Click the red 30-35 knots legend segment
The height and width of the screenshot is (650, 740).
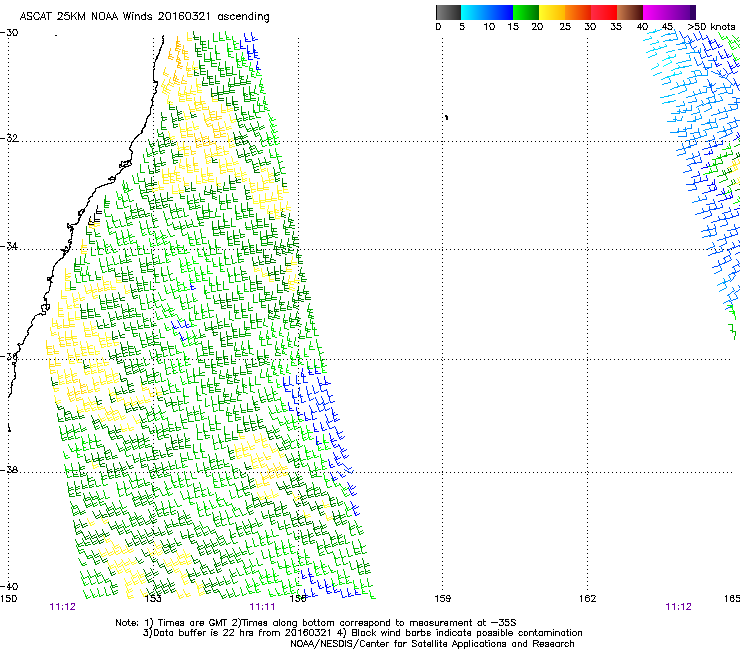pos(604,12)
